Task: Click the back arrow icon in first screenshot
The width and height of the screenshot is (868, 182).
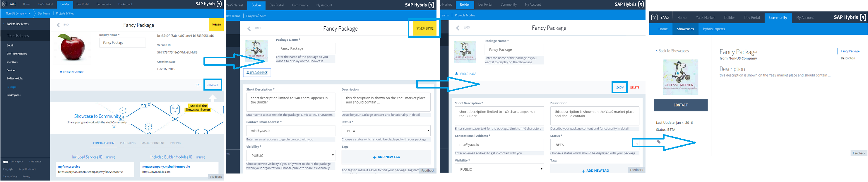Action: coord(58,25)
